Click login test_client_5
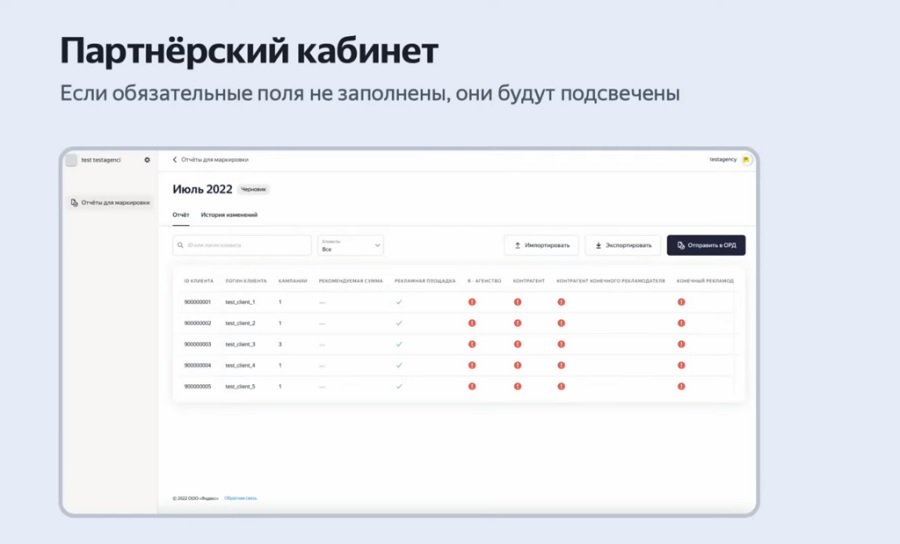Image resolution: width=900 pixels, height=544 pixels. (x=240, y=386)
